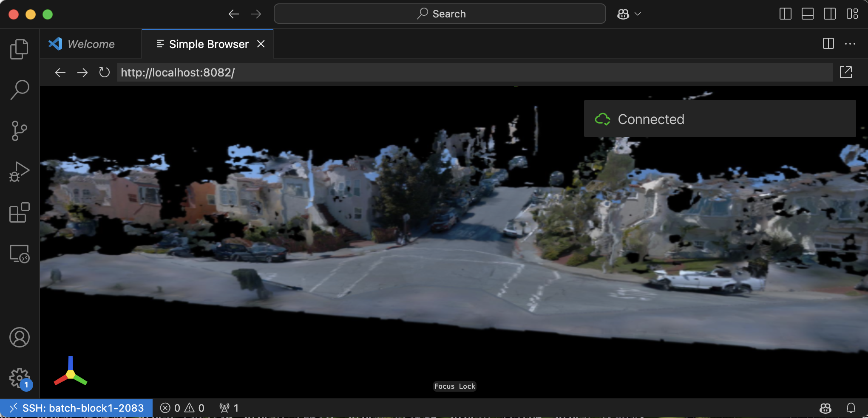
Task: Open the page in external browser
Action: click(846, 73)
